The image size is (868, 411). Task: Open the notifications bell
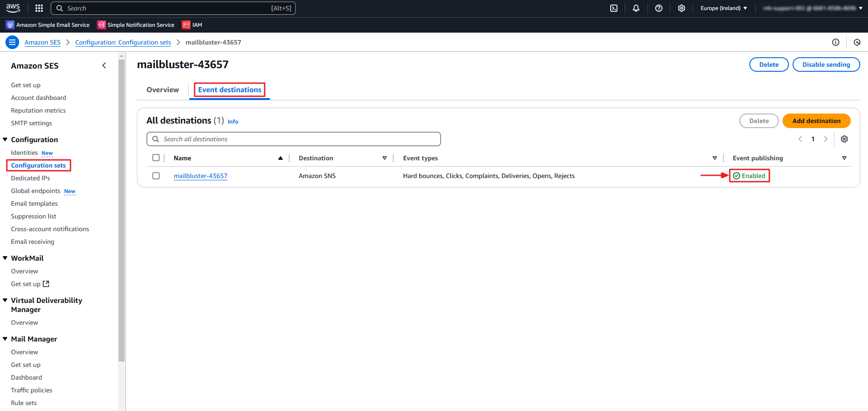[636, 8]
